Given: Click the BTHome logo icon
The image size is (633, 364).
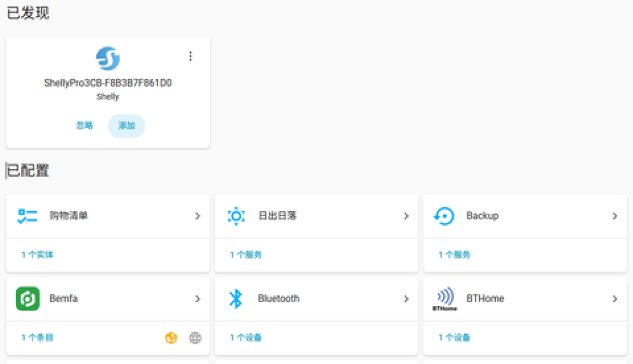Looking at the screenshot, I should [x=444, y=299].
